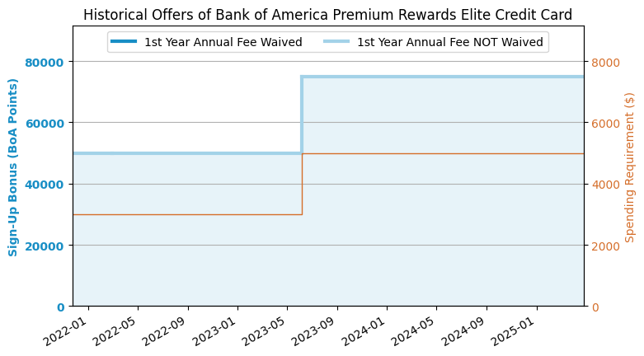The height and width of the screenshot is (356, 644).
Task: Click the 50000-point bonus line segment
Action: click(x=188, y=153)
